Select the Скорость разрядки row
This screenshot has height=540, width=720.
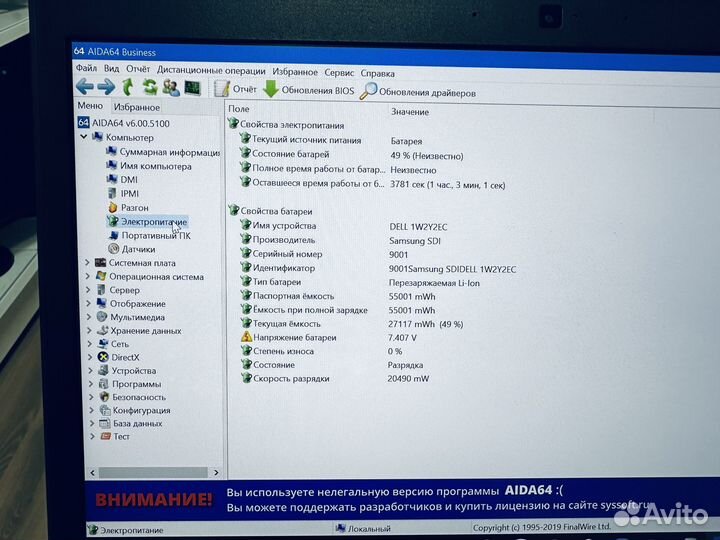(334, 378)
